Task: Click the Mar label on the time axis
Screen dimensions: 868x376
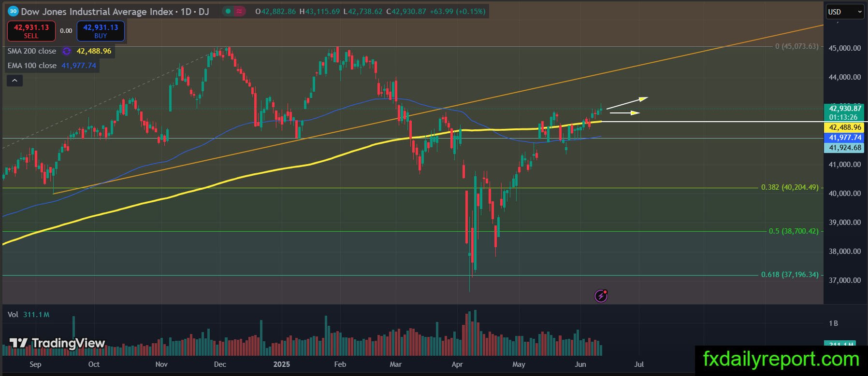Action: tap(396, 364)
